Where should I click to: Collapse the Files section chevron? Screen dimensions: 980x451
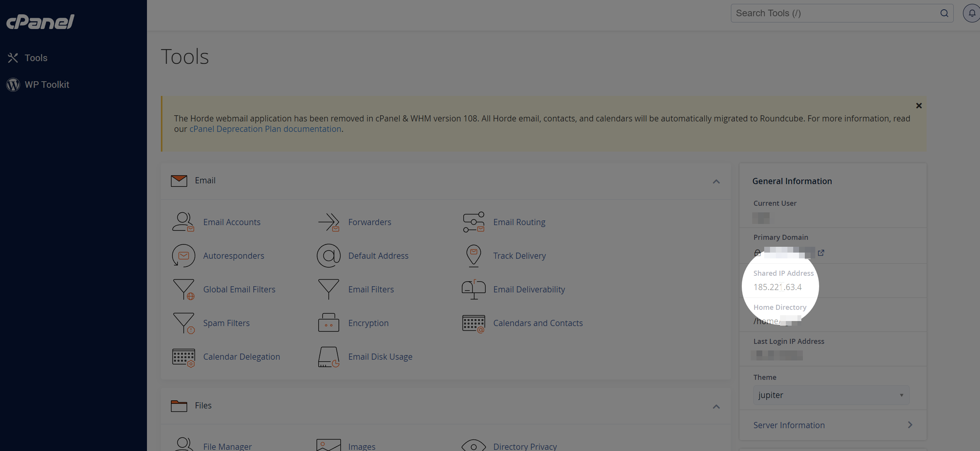(716, 407)
